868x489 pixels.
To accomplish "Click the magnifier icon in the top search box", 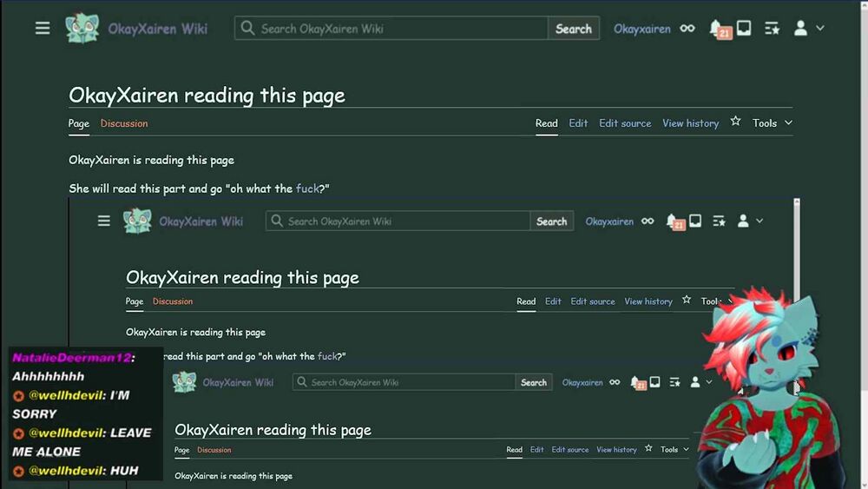I will [247, 29].
